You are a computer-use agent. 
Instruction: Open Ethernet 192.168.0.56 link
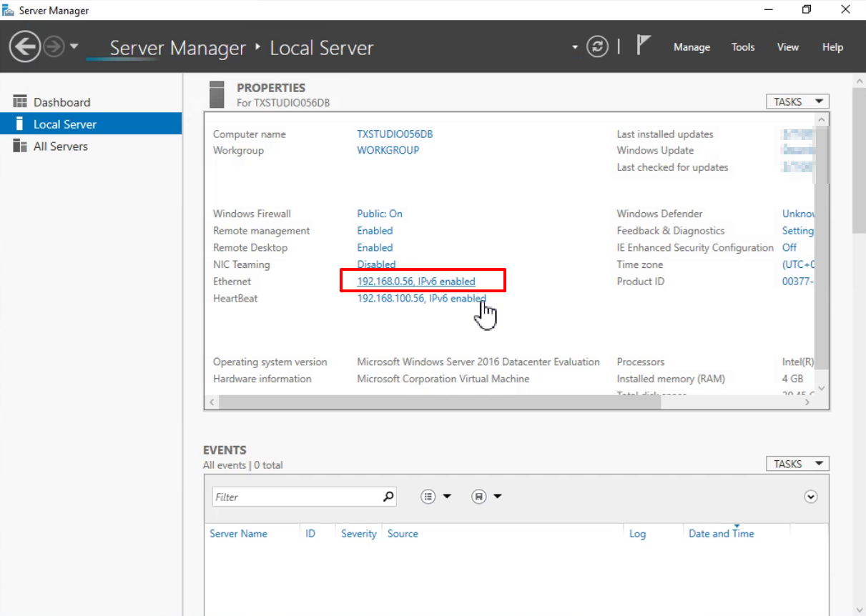(x=416, y=282)
